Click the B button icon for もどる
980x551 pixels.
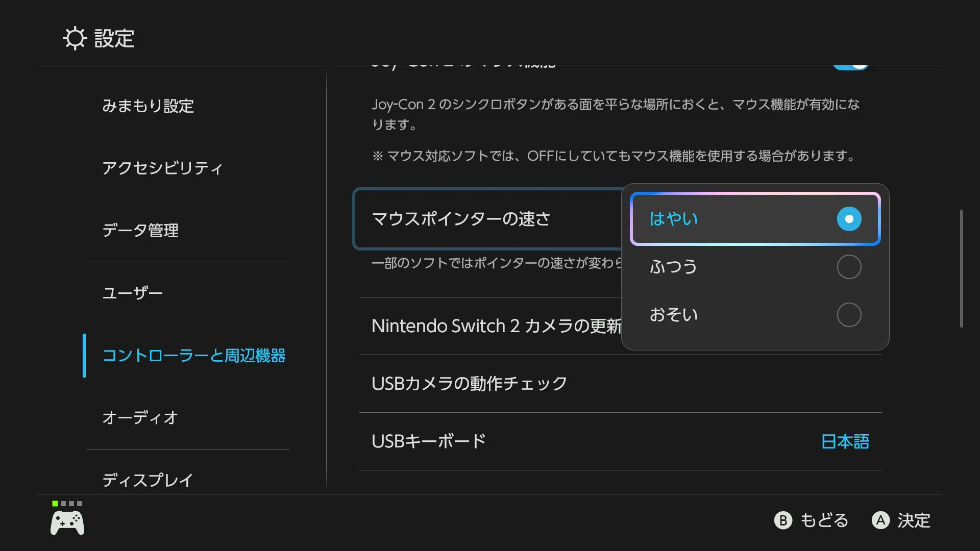pos(783,520)
